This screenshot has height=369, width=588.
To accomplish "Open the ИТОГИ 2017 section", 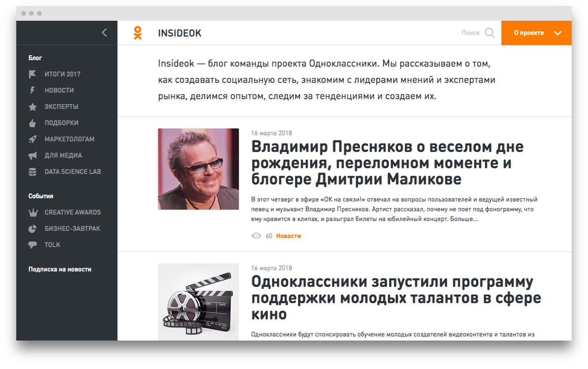I will [x=63, y=74].
